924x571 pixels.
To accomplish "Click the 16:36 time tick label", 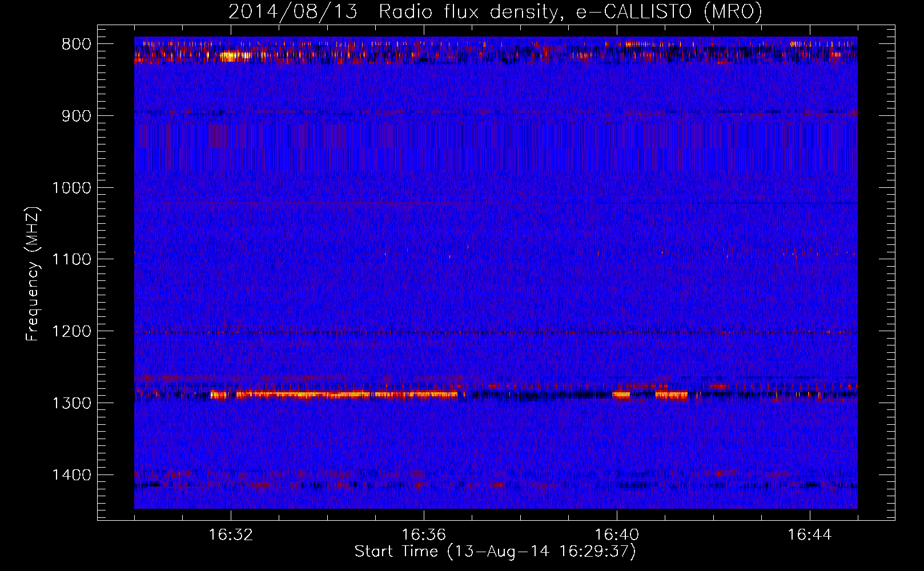I will 424,535.
